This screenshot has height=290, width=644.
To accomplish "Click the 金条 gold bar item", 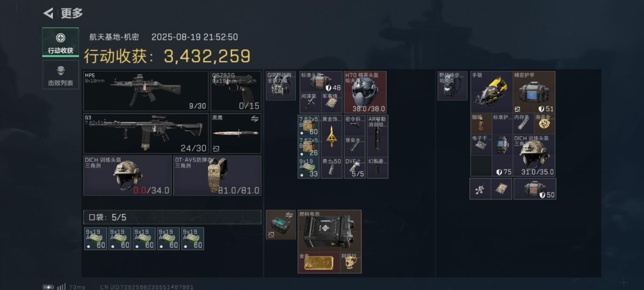I will point(319,263).
